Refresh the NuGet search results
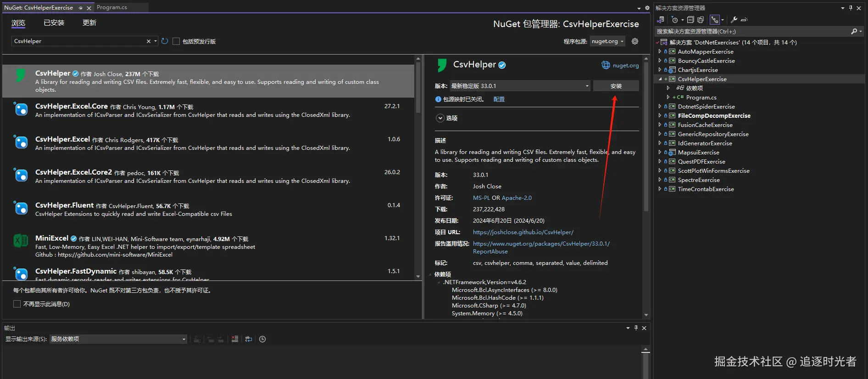Viewport: 868px width, 379px height. 165,41
